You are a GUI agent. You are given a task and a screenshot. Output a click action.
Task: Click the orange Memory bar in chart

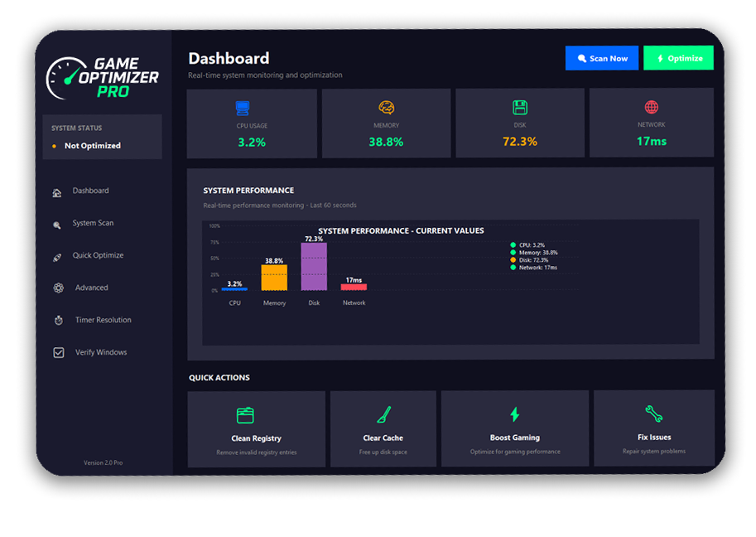(274, 278)
